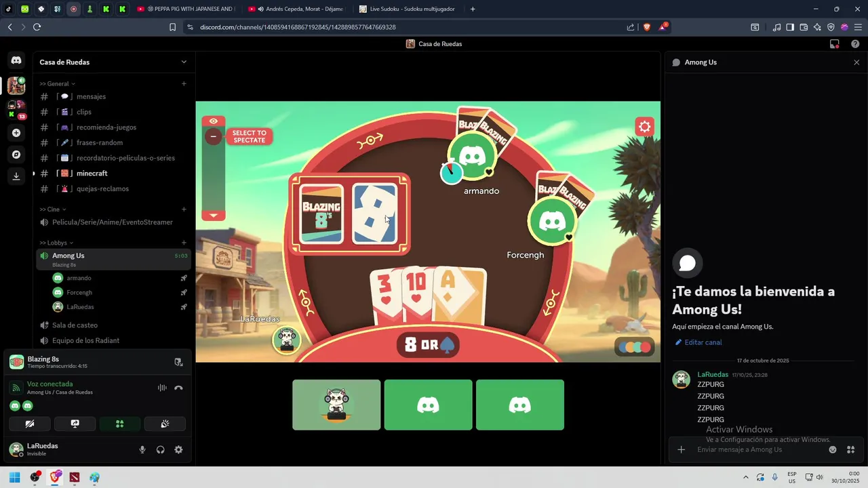The height and width of the screenshot is (488, 868).
Task: Pop out the Blazing 8s activity
Action: pos(178,362)
